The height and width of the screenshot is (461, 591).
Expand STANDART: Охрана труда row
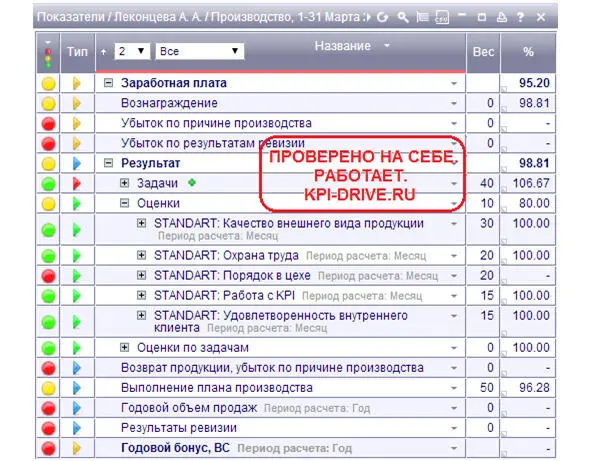[x=141, y=255]
